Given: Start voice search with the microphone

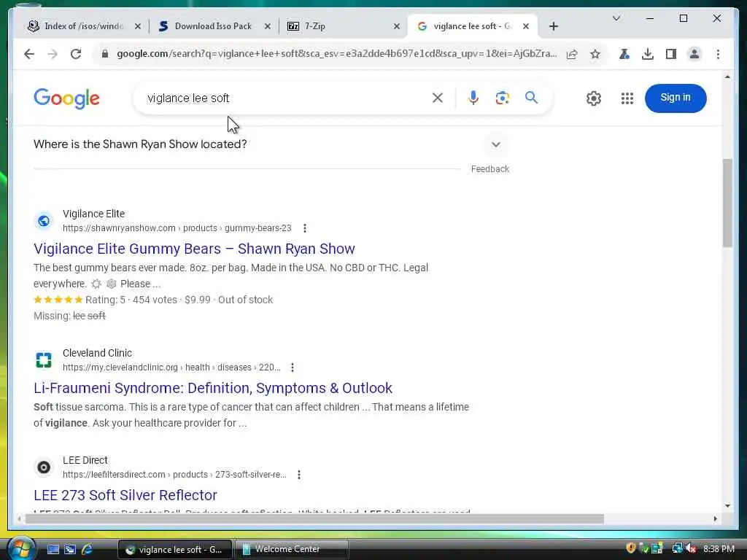Looking at the screenshot, I should pyautogui.click(x=473, y=98).
